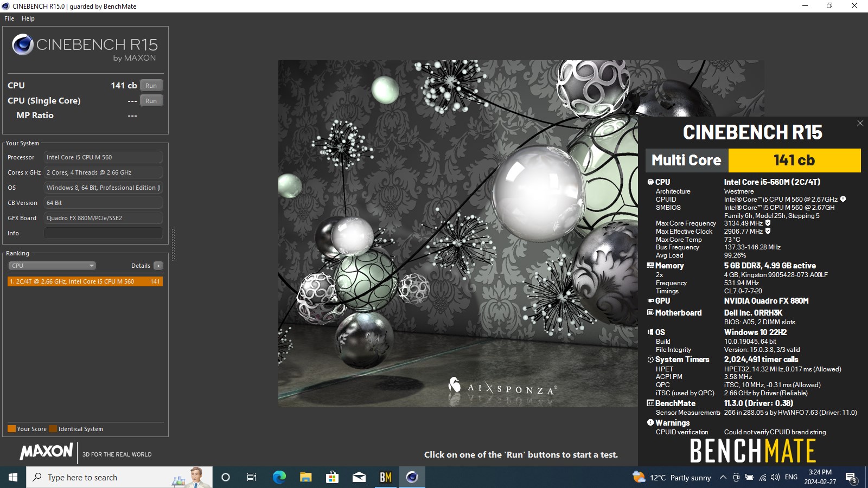
Task: Click the MAXON logo at bottom left
Action: (47, 452)
